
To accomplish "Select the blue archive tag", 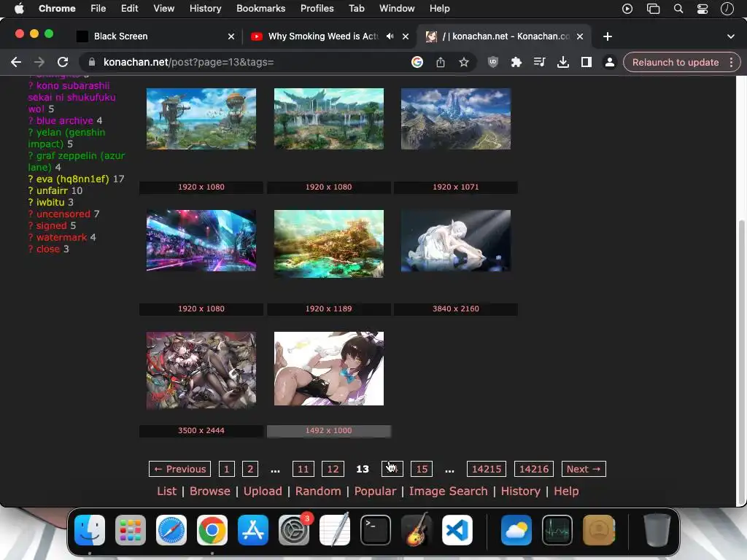I will (x=65, y=121).
